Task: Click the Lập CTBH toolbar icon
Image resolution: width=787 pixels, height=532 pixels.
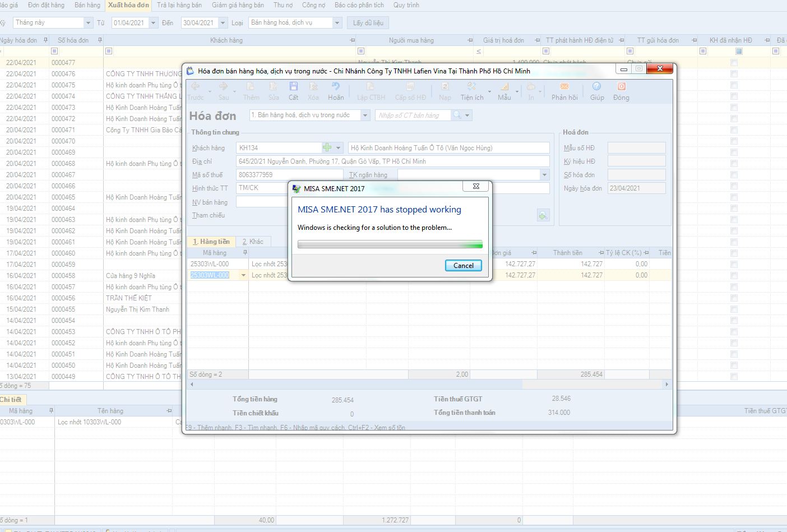Action: [371, 86]
